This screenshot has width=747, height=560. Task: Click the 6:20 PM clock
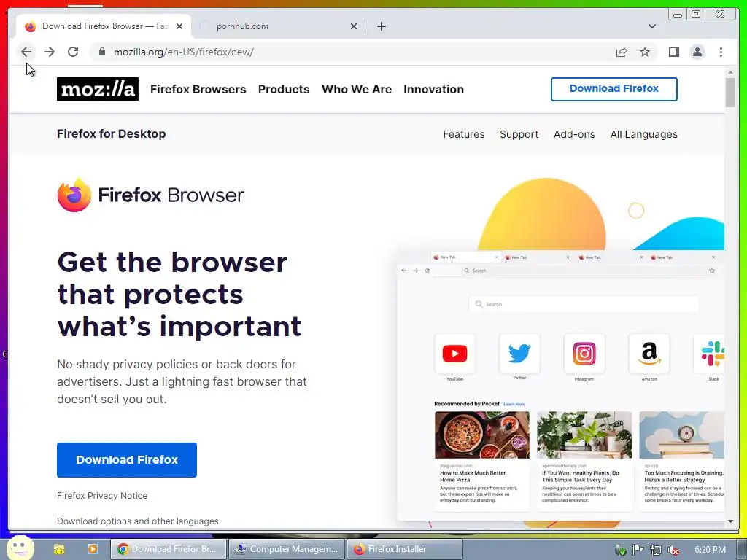click(710, 550)
